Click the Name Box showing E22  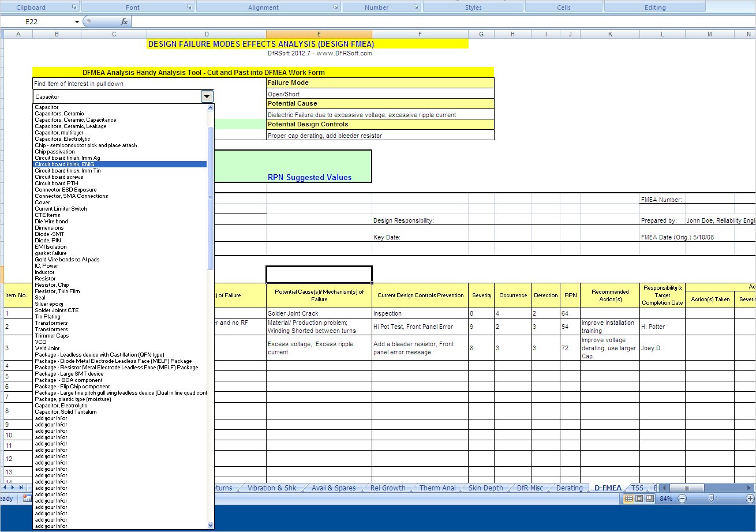click(x=37, y=21)
